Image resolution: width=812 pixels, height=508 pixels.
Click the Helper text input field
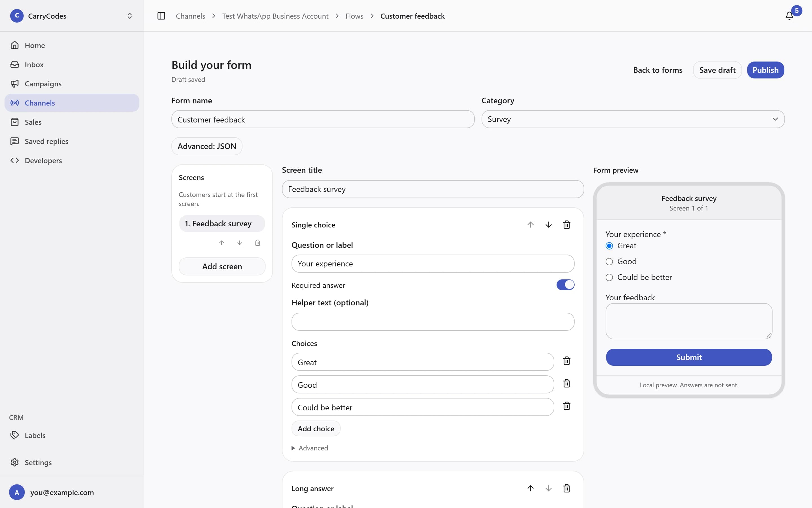pyautogui.click(x=433, y=322)
